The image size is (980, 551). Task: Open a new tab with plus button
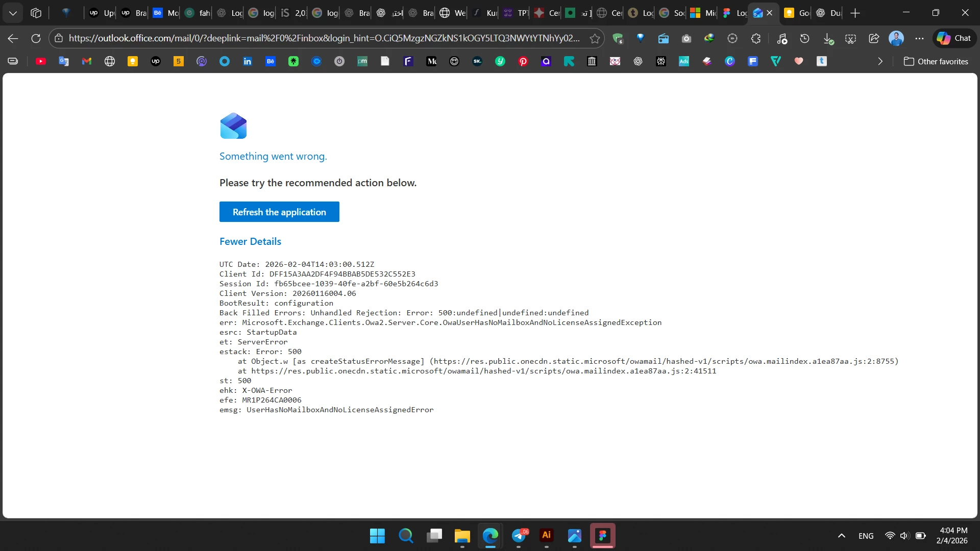[x=855, y=13]
